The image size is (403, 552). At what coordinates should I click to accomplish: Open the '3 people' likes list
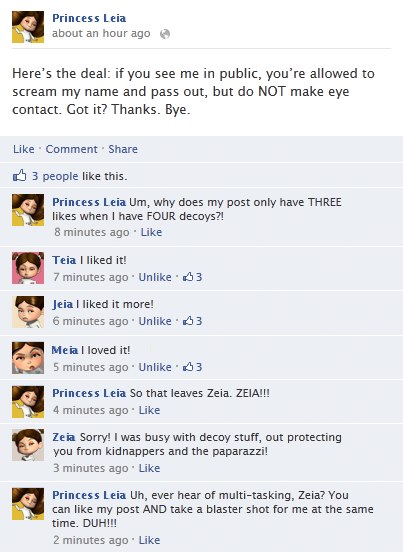pos(55,176)
